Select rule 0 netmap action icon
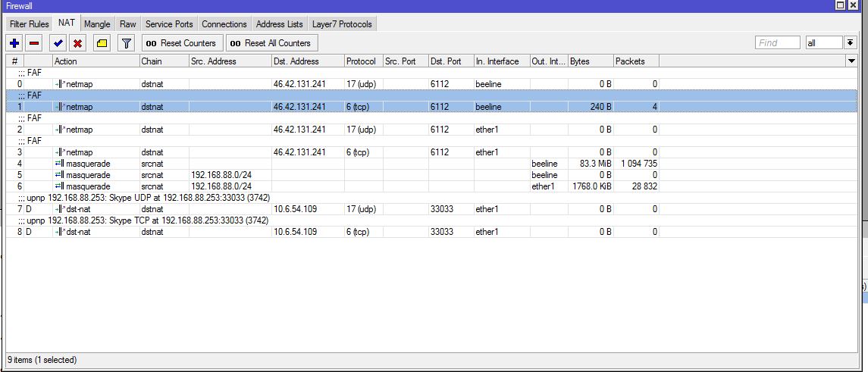The height and width of the screenshot is (372, 868). coord(60,84)
